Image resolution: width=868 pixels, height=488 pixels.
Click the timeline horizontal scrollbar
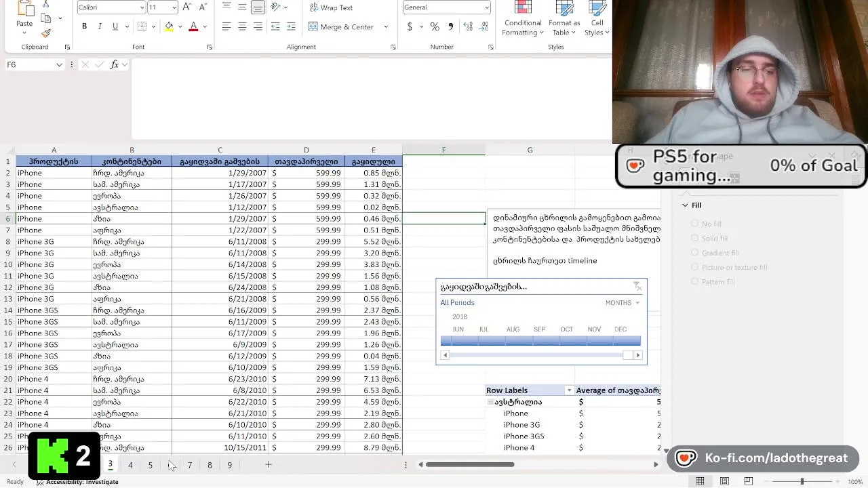pos(540,355)
